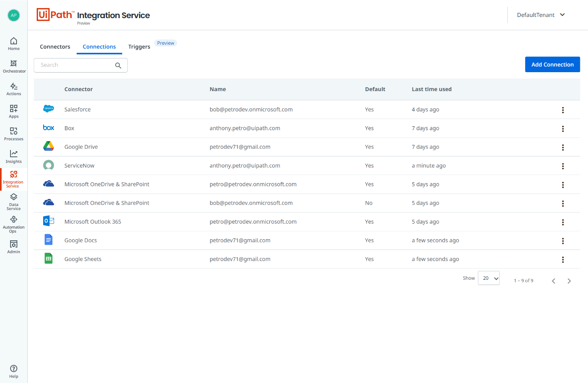Image resolution: width=588 pixels, height=383 pixels.
Task: Click the Google Sheets connector icon
Action: pos(48,259)
